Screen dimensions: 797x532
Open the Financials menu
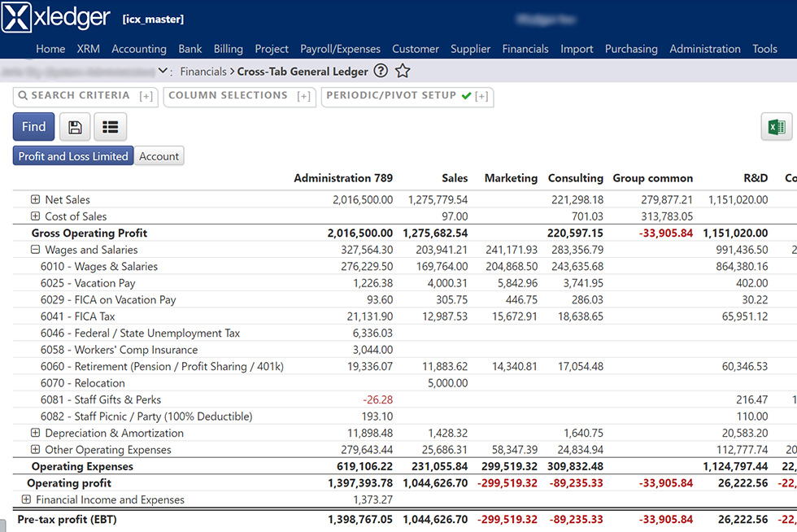(x=525, y=49)
